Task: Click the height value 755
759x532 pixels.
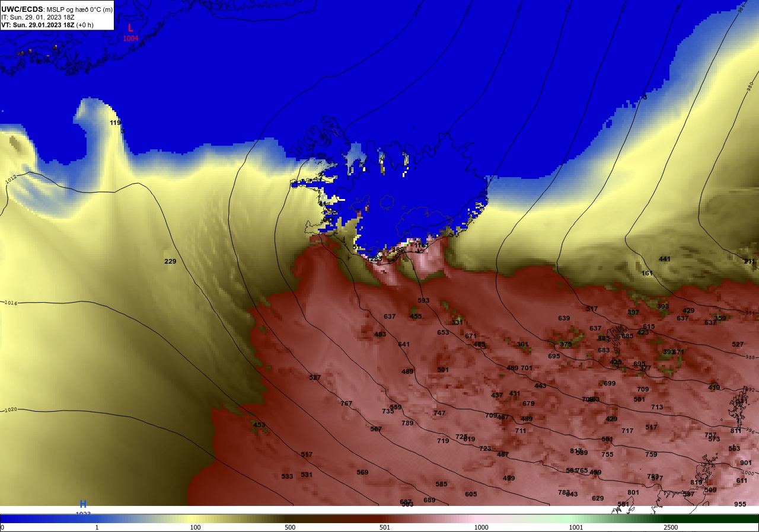Action: [x=607, y=454]
